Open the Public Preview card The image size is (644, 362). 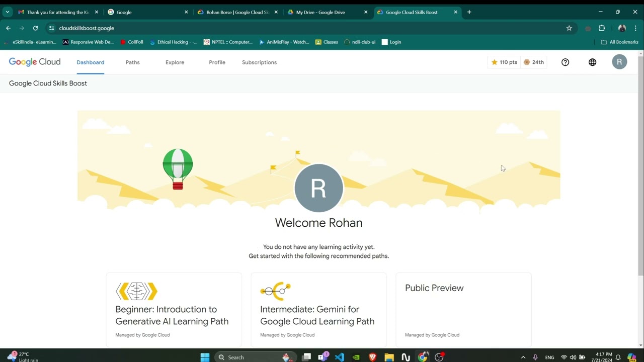click(464, 310)
